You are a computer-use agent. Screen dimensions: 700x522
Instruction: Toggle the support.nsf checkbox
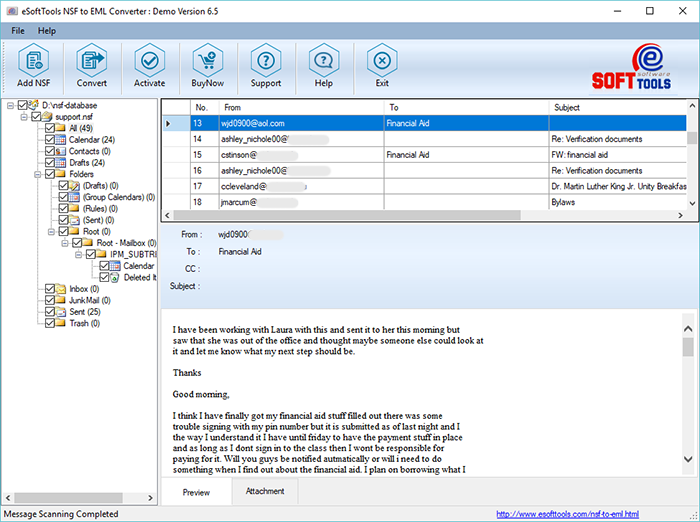[36, 117]
